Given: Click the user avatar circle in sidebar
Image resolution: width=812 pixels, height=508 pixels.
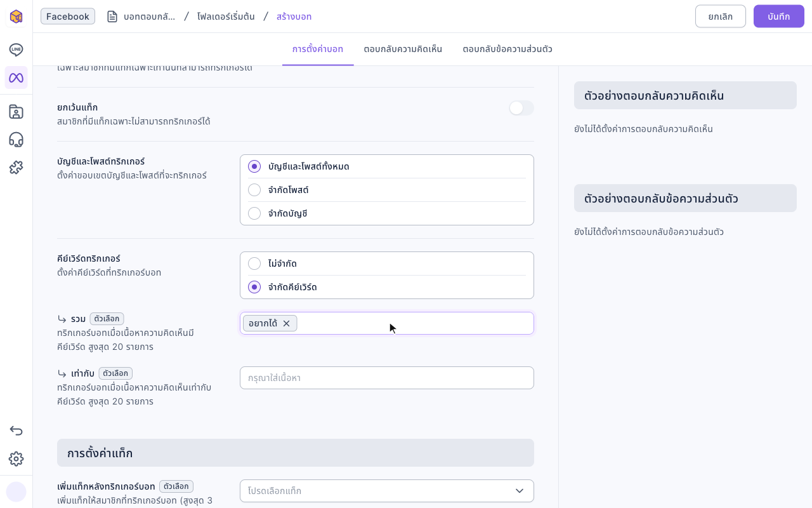Looking at the screenshot, I should [16, 491].
